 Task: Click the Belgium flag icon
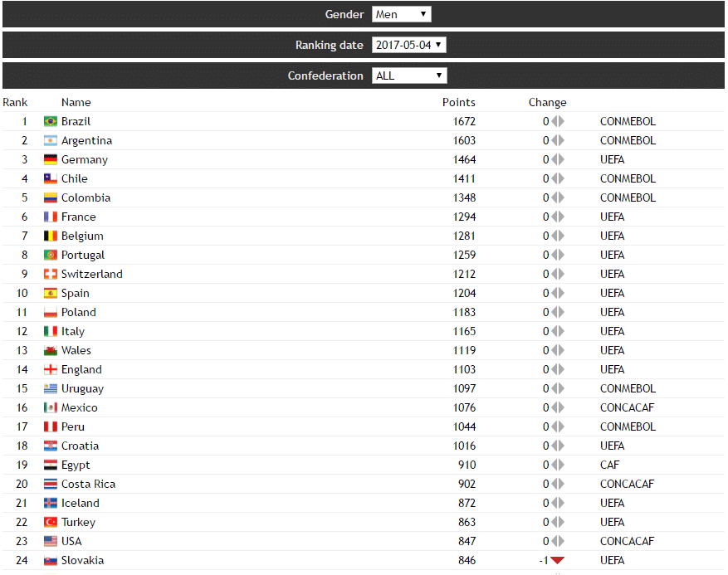tap(50, 236)
